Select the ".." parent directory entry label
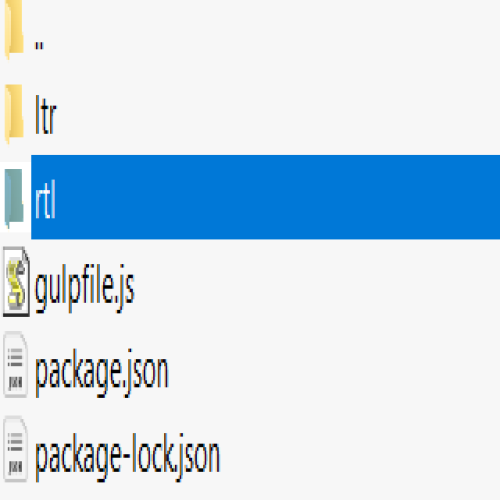500x500 pixels. (x=39, y=46)
